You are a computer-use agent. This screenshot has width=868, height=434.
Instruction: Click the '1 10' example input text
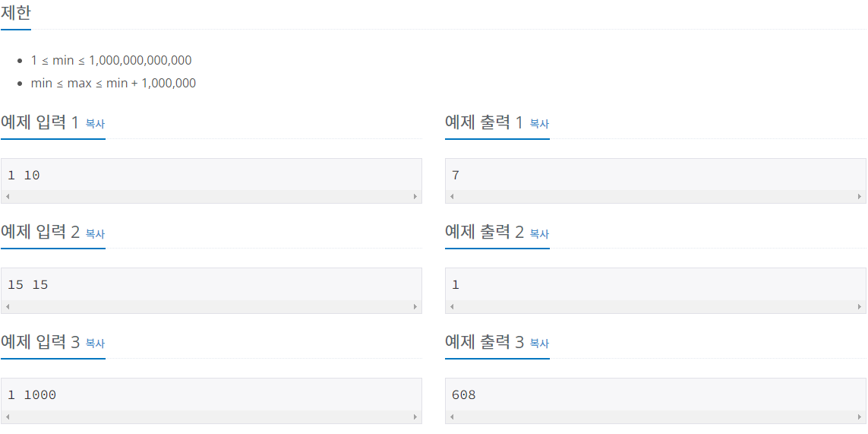24,176
